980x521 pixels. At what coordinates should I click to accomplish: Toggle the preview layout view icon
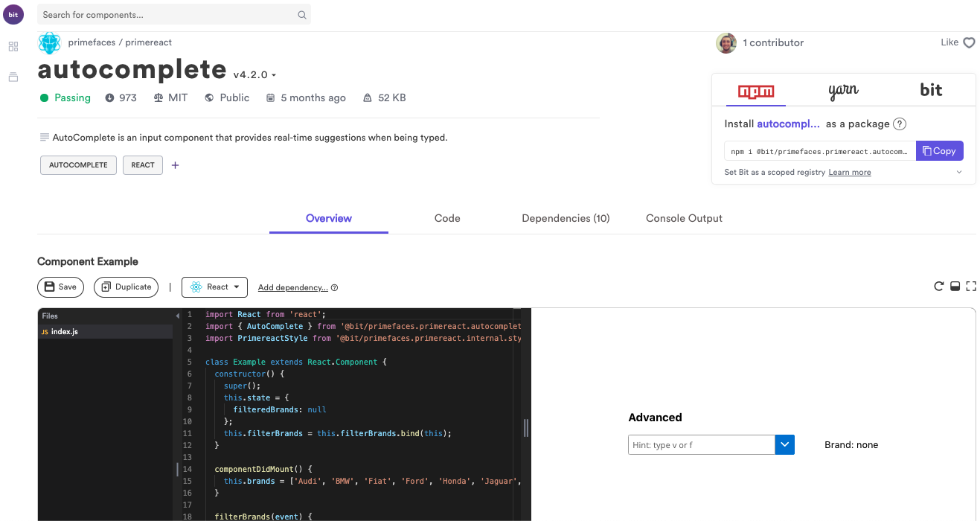955,286
